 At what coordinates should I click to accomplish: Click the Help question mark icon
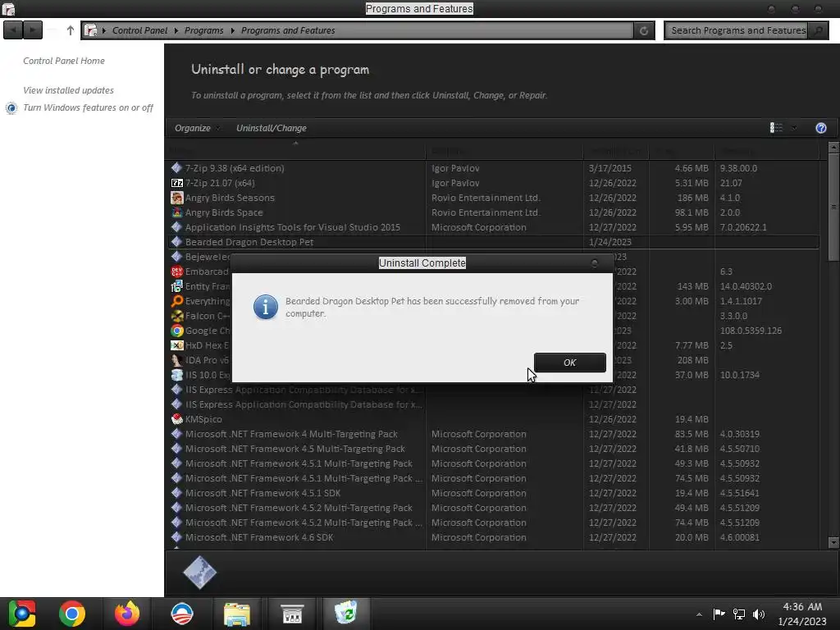(x=820, y=128)
